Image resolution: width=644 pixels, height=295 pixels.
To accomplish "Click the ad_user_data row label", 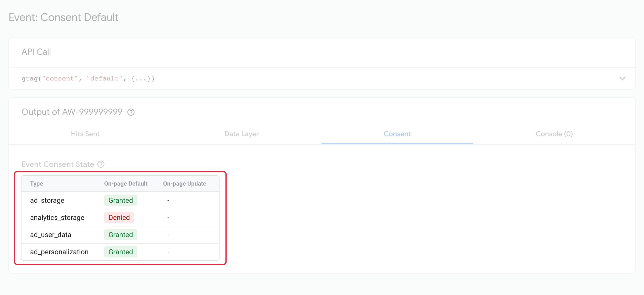I will coord(51,235).
